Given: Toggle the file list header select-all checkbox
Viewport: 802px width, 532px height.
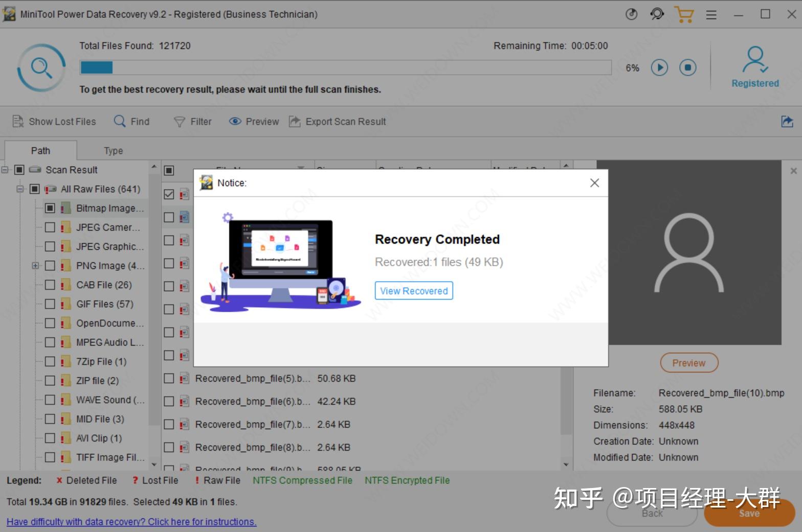Looking at the screenshot, I should click(169, 170).
